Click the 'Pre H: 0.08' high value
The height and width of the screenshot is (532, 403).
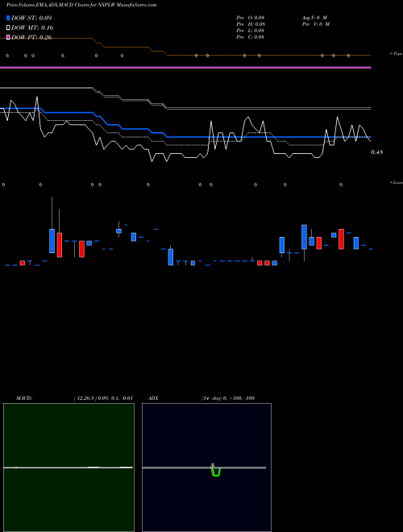[x=251, y=24]
